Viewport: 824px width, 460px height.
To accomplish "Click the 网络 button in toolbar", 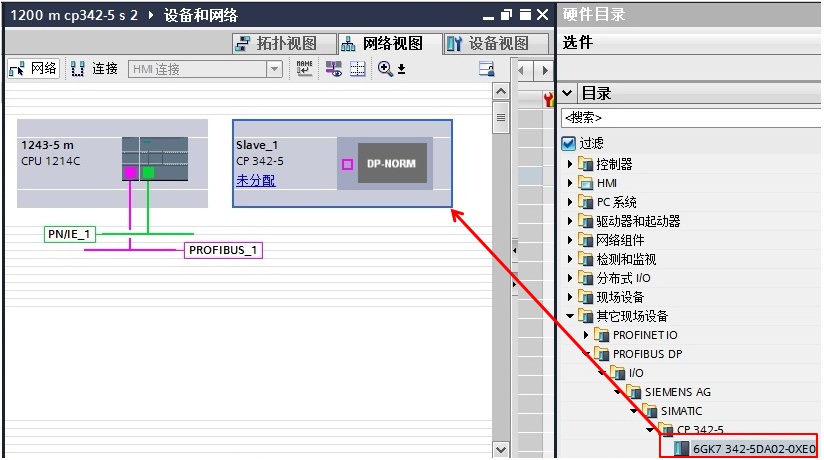I will [33, 69].
